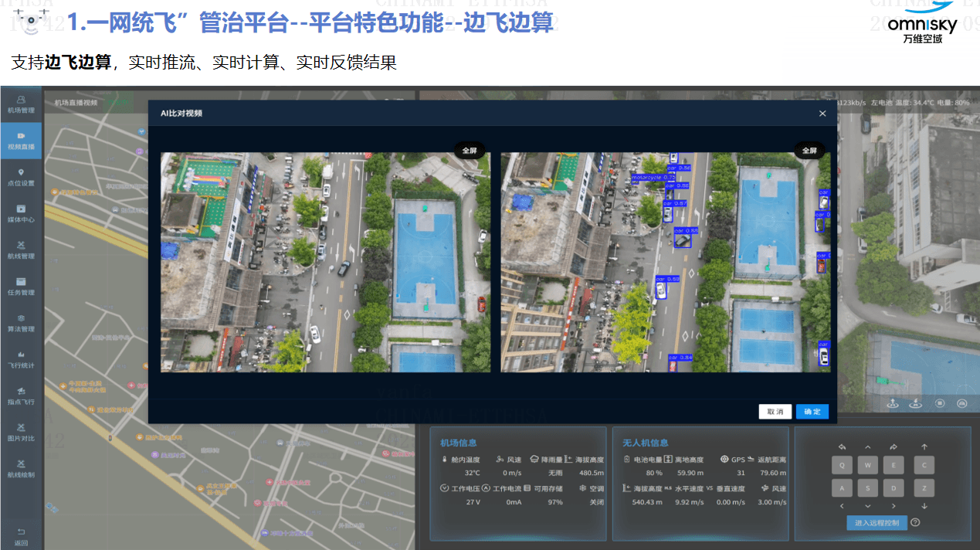
Task: Click 进入远程控制 remote control button
Action: [877, 523]
